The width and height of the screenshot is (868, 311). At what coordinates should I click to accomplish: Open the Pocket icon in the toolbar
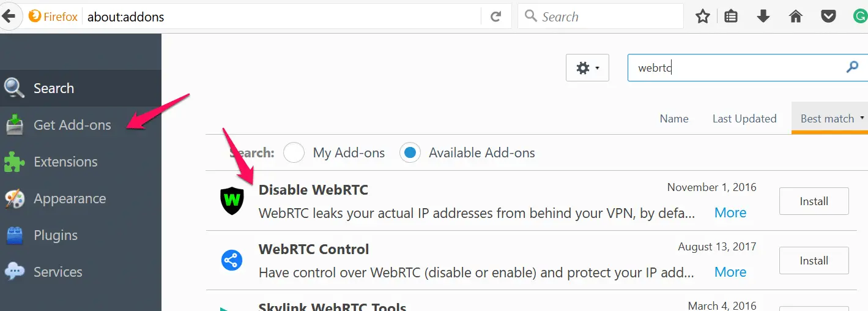coord(828,17)
